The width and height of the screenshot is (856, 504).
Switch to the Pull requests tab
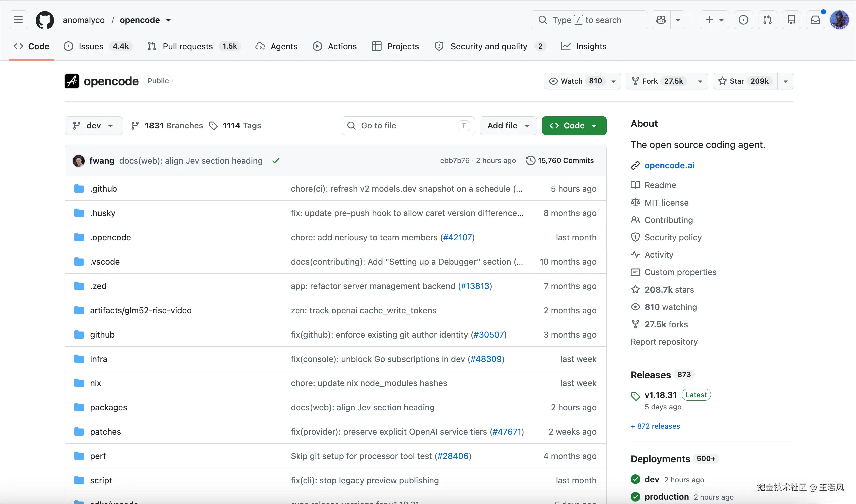click(x=194, y=46)
